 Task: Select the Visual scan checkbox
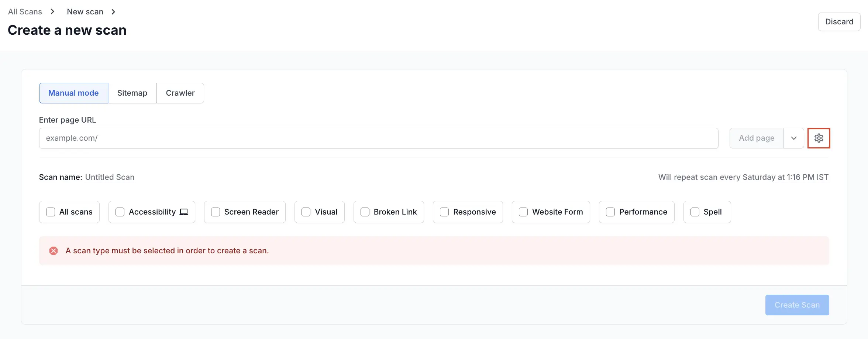tap(306, 212)
